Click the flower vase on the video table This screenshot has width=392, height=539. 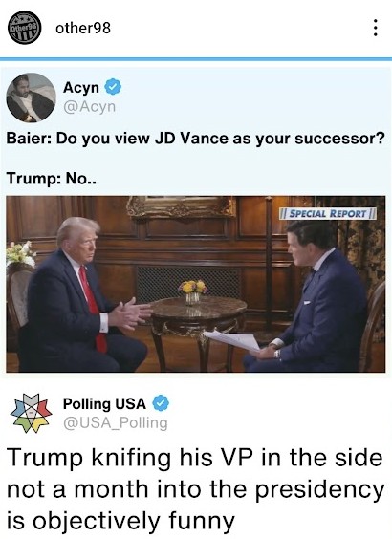(192, 292)
